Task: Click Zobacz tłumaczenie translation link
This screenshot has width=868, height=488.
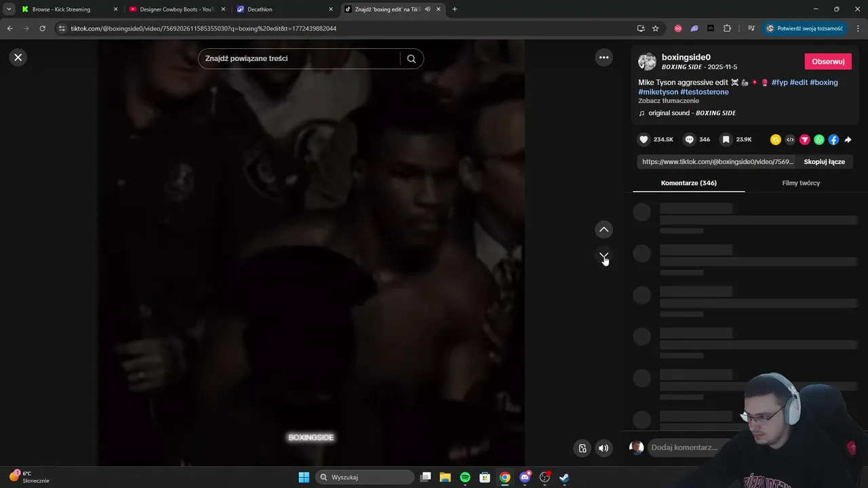Action: click(x=669, y=101)
